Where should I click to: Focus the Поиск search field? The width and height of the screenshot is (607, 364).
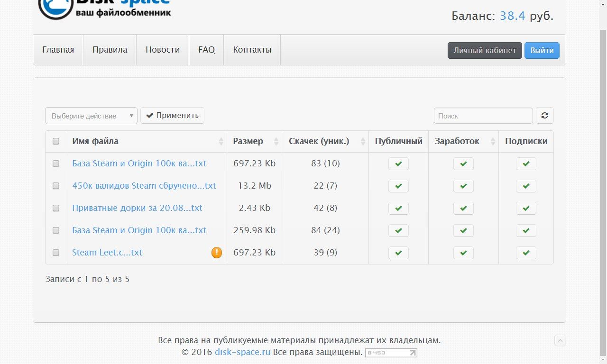pos(483,116)
